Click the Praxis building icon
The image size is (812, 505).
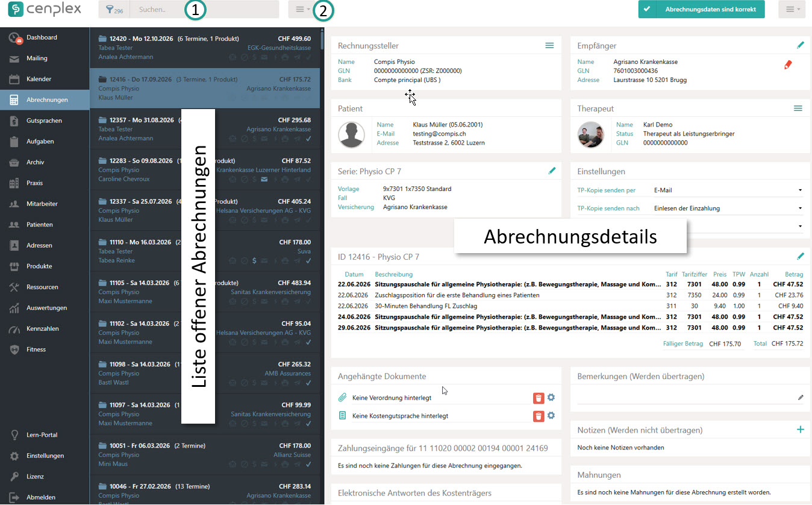pos(14,183)
